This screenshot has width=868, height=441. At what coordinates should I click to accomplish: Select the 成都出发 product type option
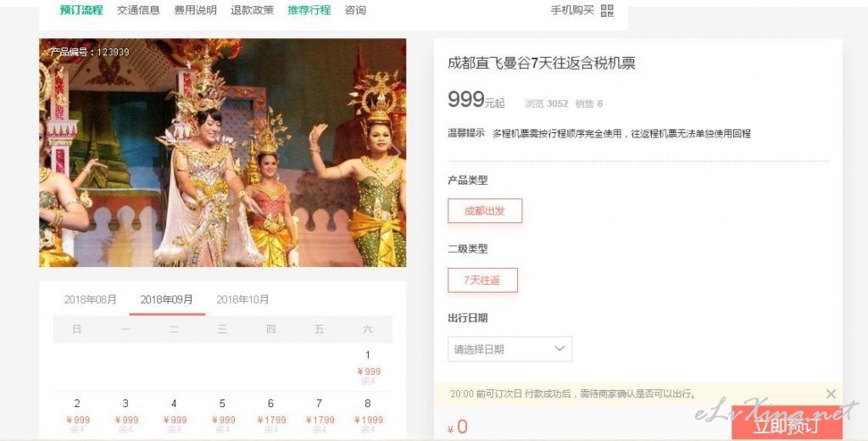(485, 211)
